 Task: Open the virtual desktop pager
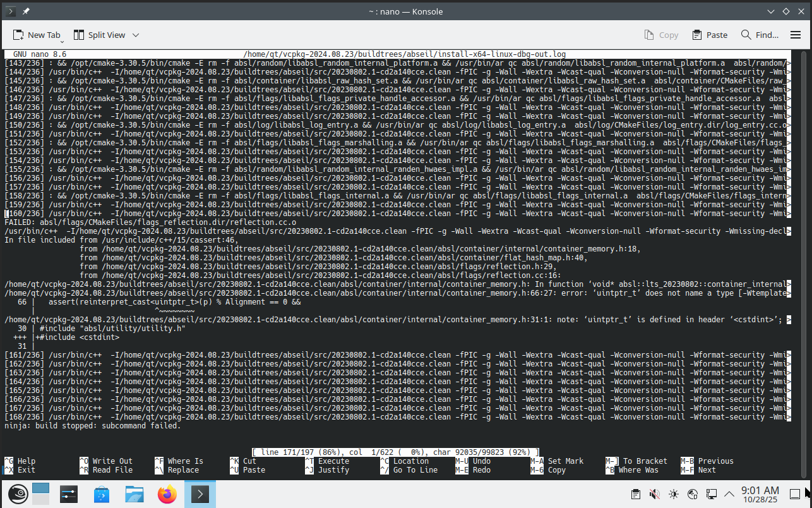pyautogui.click(x=40, y=493)
